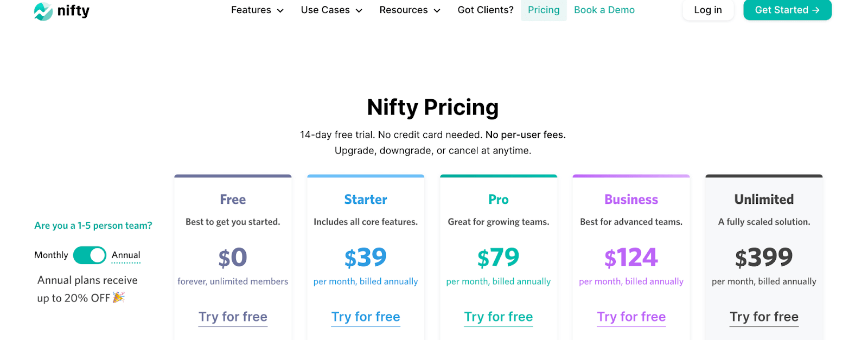Click the Are you a 1-5 person team link
Screen dimensions: 868x340
point(93,226)
